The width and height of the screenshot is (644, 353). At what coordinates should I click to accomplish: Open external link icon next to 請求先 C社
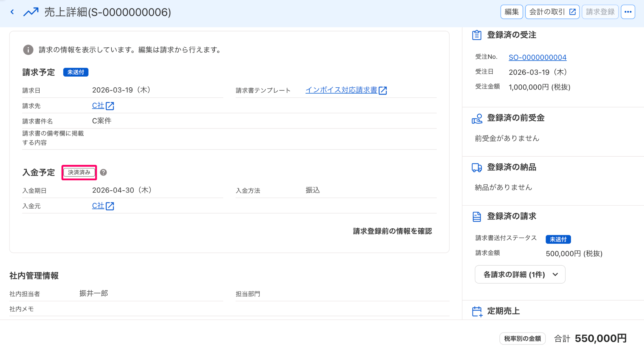pos(110,106)
